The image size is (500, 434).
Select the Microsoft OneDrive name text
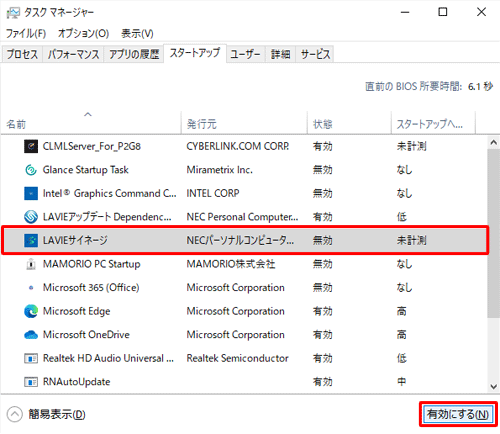coord(86,335)
